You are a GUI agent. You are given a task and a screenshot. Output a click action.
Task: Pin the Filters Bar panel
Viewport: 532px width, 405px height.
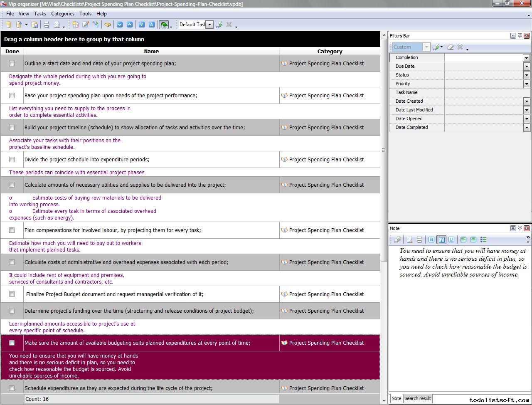520,36
